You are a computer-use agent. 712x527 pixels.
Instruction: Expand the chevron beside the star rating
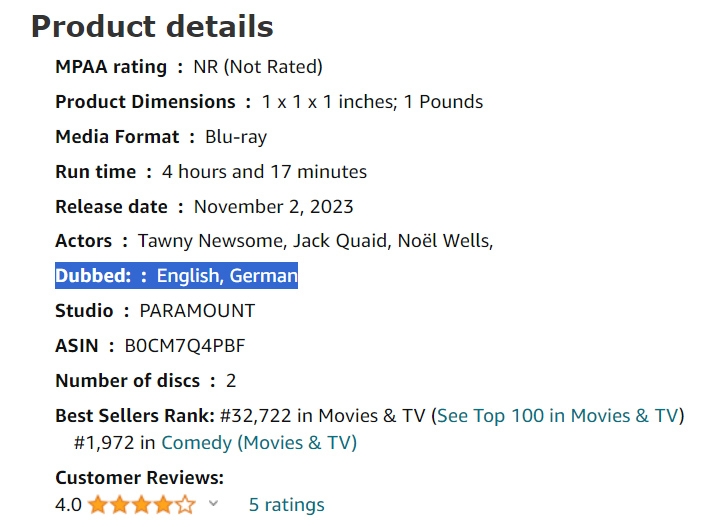click(x=213, y=504)
